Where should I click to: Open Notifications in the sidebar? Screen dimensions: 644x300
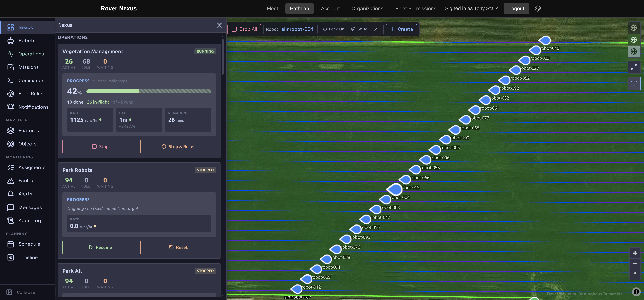click(x=28, y=107)
